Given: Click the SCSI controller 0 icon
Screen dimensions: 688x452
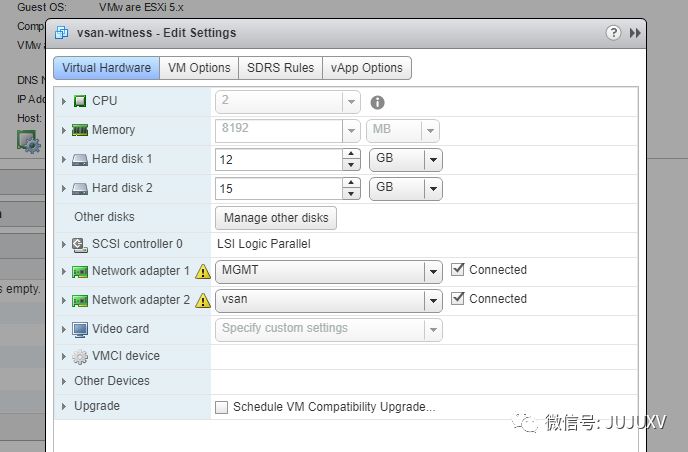Looking at the screenshot, I should click(x=80, y=245).
